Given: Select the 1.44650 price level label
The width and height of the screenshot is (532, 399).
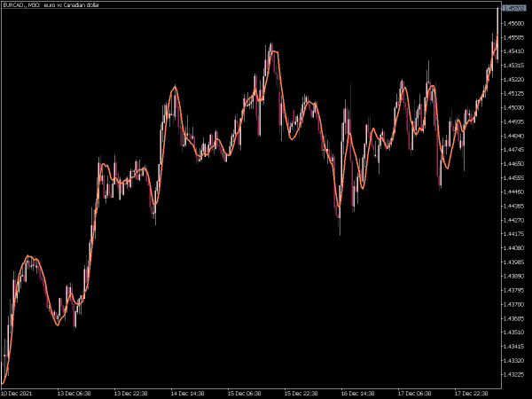Looking at the screenshot, I should (x=514, y=163).
